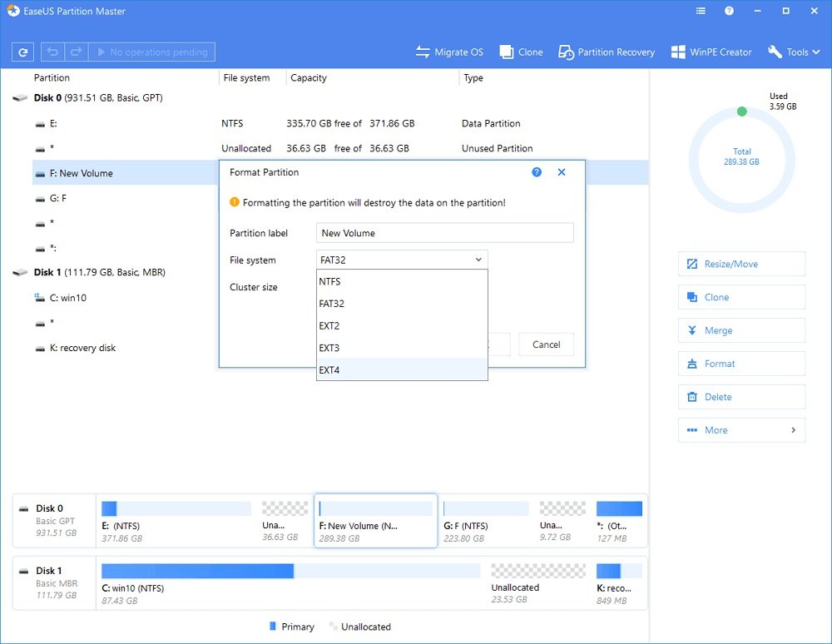The image size is (832, 644).
Task: Expand the More options row
Action: (741, 430)
